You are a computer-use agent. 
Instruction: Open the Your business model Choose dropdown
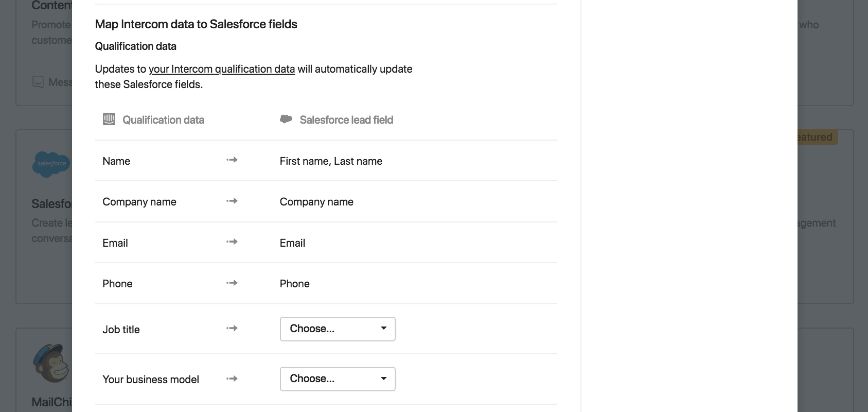point(337,379)
